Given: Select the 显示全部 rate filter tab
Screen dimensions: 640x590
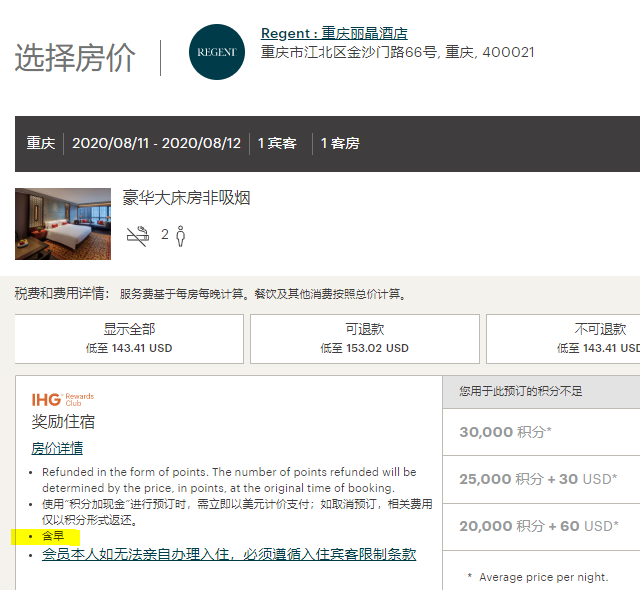Looking at the screenshot, I should [x=129, y=339].
